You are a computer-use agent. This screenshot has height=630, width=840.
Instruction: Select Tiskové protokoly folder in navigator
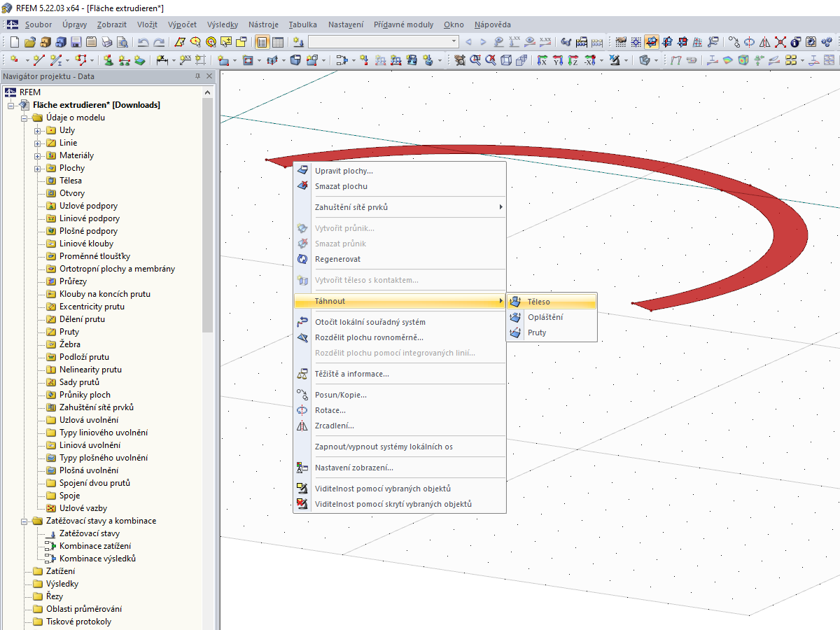[78, 622]
